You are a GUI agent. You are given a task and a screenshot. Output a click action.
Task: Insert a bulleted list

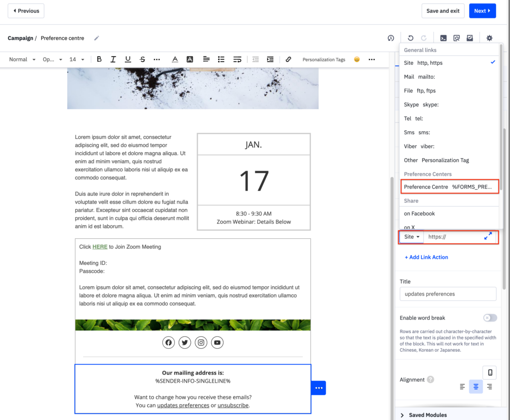[x=221, y=59]
